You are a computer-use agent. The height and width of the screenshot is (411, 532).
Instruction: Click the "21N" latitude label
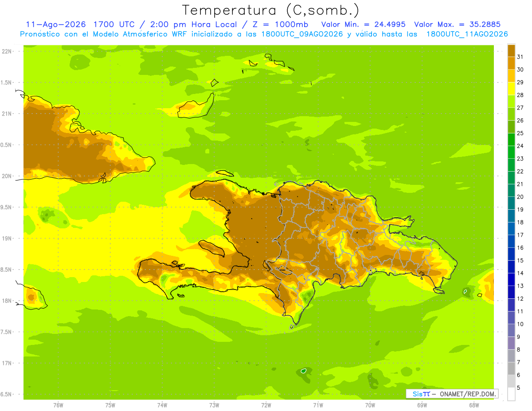click(8, 114)
